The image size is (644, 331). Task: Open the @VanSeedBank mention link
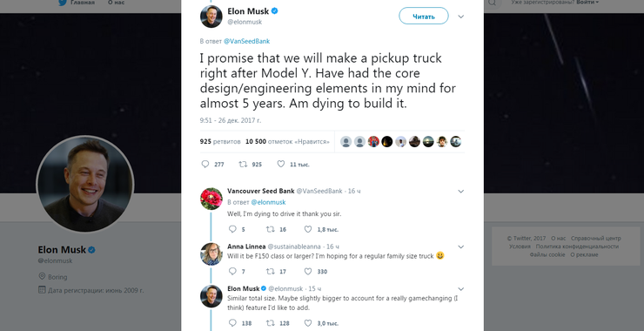pyautogui.click(x=246, y=41)
